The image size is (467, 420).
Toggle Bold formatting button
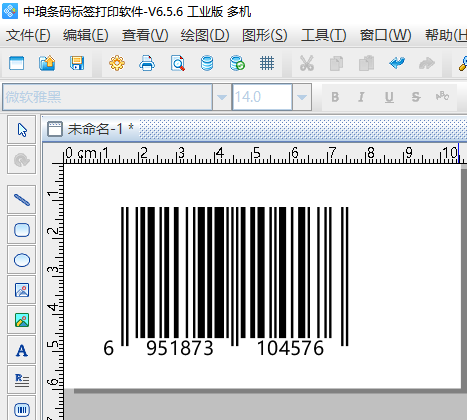335,97
